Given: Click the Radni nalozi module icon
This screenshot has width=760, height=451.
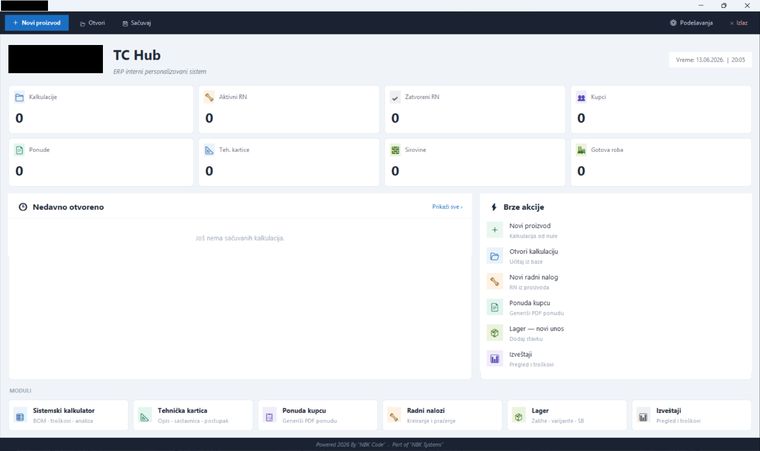Looking at the screenshot, I should click(394, 416).
